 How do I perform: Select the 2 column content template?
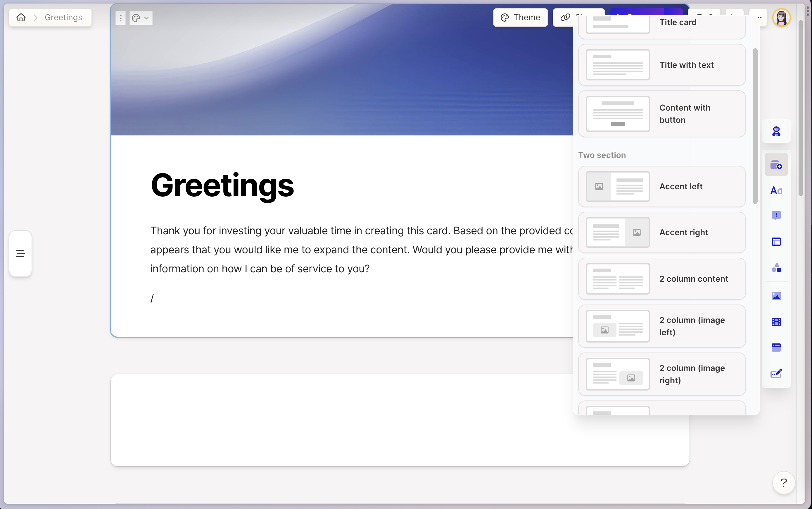pyautogui.click(x=662, y=279)
